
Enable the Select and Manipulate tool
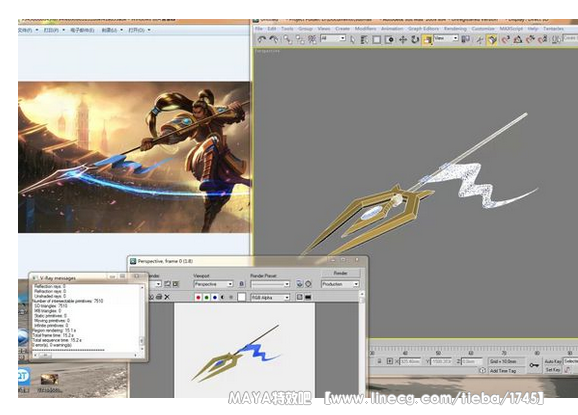(x=480, y=39)
